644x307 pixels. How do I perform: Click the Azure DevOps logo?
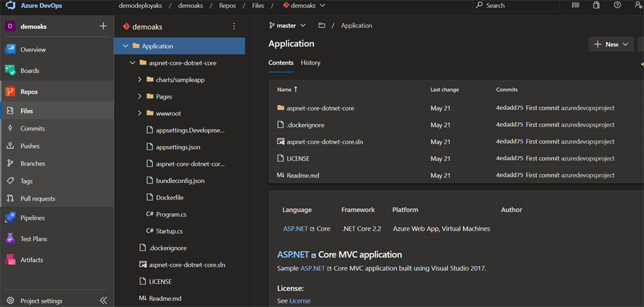click(x=10, y=6)
